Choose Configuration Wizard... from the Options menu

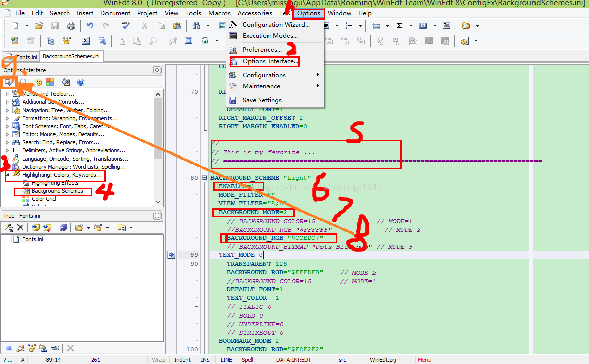pyautogui.click(x=275, y=24)
